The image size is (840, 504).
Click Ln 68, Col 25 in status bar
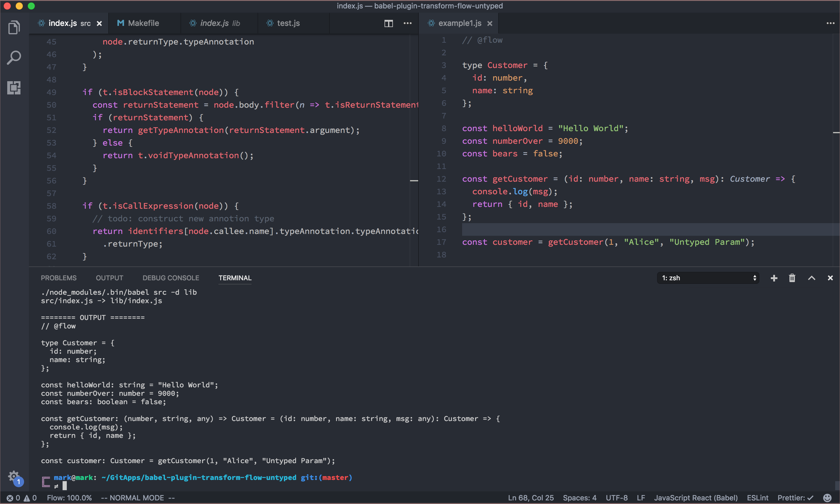tap(530, 498)
